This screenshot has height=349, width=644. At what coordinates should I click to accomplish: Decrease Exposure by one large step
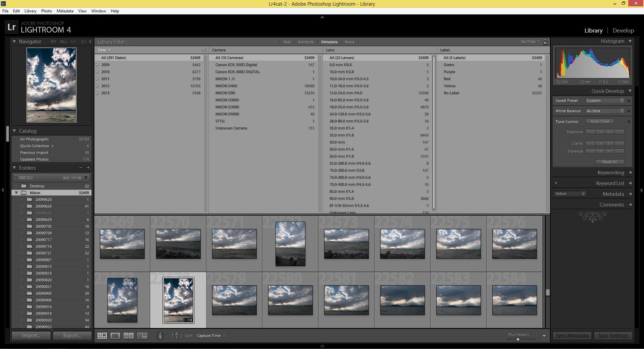click(x=590, y=132)
